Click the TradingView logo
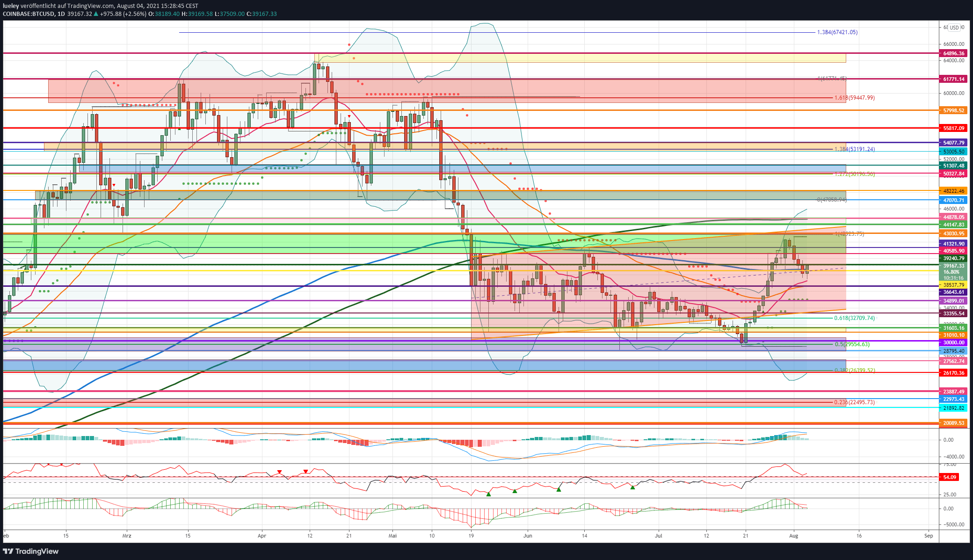973x560 pixels. coord(31,551)
